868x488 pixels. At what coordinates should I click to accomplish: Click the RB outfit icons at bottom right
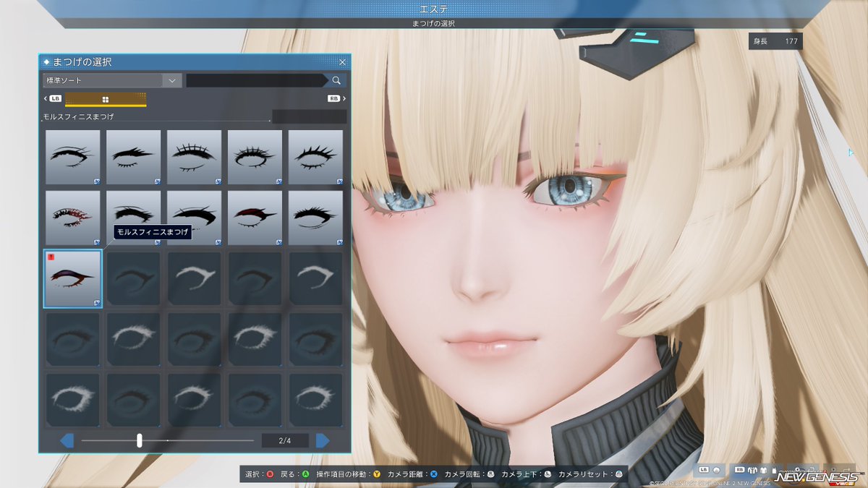click(x=756, y=468)
